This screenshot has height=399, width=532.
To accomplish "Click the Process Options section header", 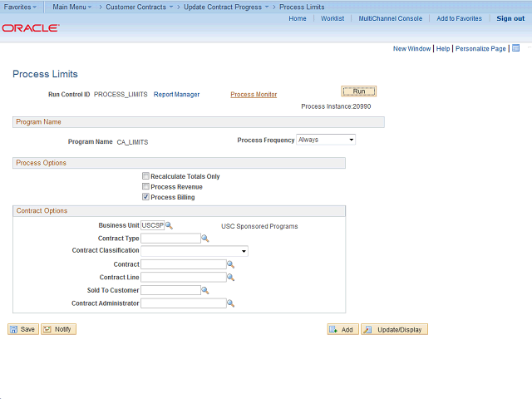I will coord(180,163).
